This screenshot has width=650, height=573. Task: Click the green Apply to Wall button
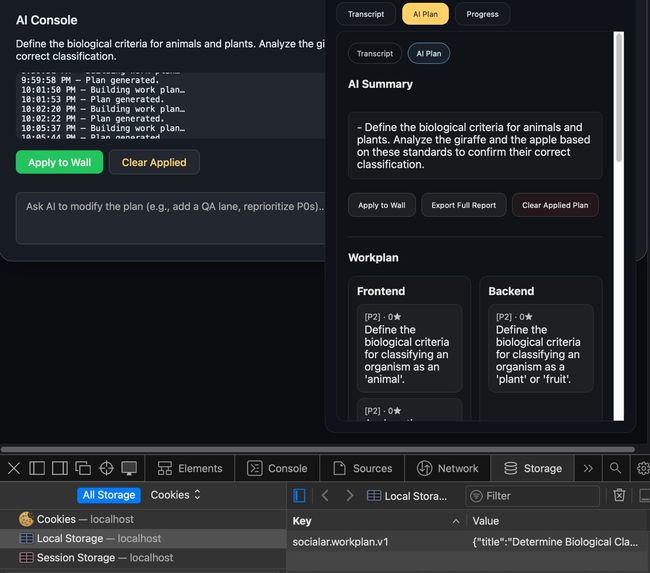pyautogui.click(x=60, y=162)
